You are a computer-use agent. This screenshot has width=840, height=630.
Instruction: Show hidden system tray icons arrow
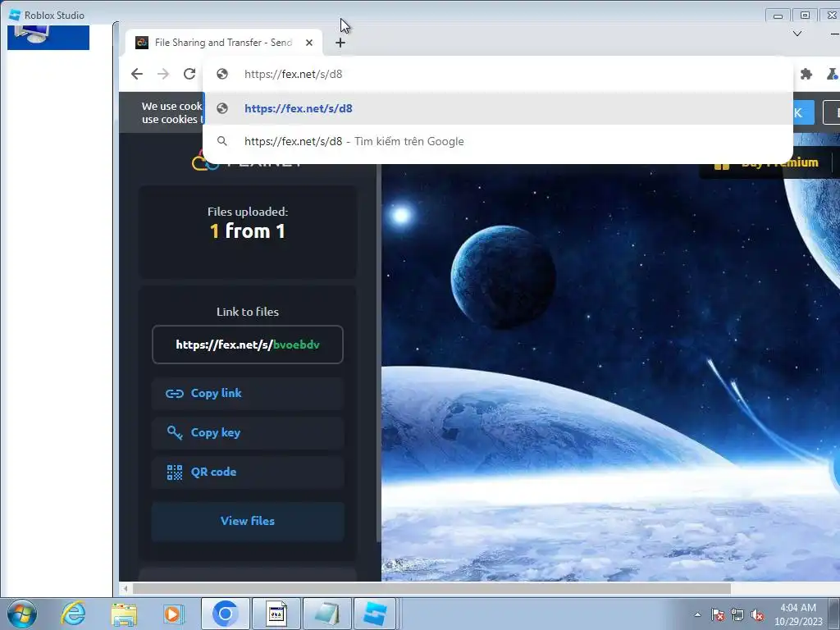point(697,614)
